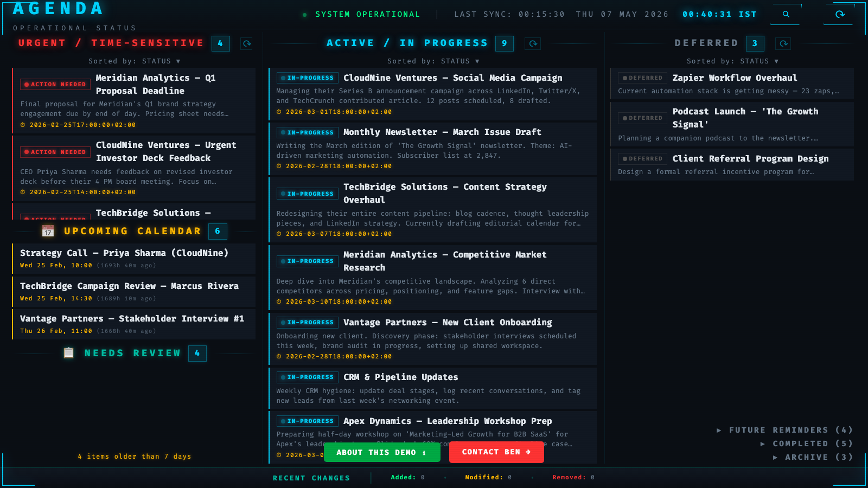The width and height of the screenshot is (868, 488).
Task: Open Vantage Partners – New Client Onboarding
Action: [432, 339]
